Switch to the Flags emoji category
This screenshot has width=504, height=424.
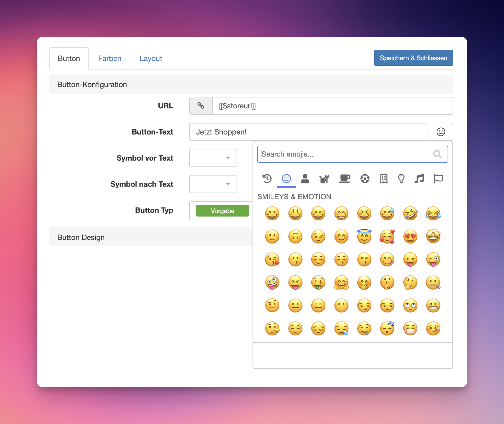point(439,178)
